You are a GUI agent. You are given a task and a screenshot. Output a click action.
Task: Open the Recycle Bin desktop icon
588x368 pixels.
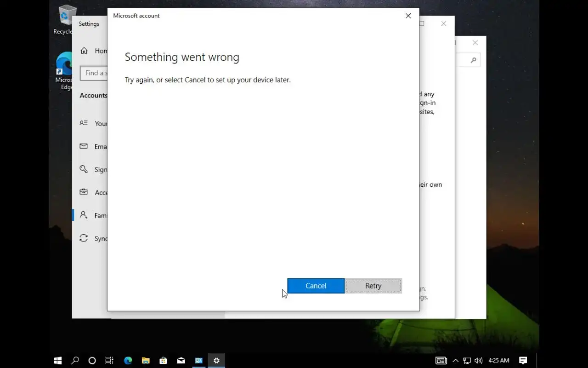point(67,20)
